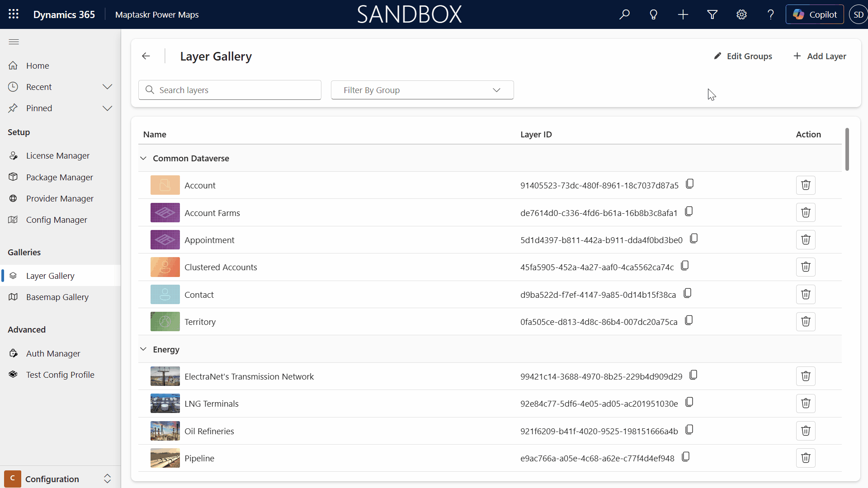Open Basemap Gallery
Image resolution: width=868 pixels, height=488 pixels.
tap(61, 297)
